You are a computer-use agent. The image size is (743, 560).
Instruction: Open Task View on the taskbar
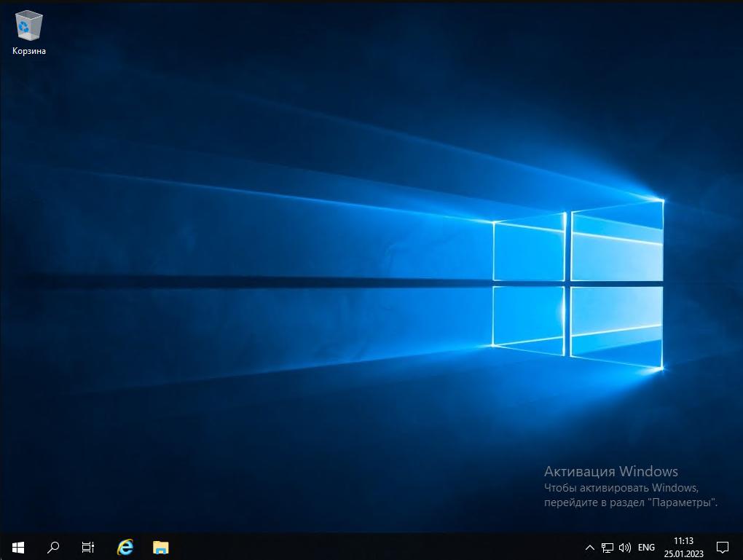pos(87,547)
